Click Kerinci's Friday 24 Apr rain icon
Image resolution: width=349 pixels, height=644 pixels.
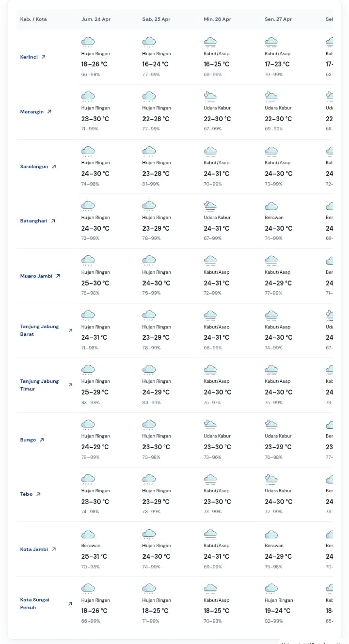pyautogui.click(x=88, y=42)
